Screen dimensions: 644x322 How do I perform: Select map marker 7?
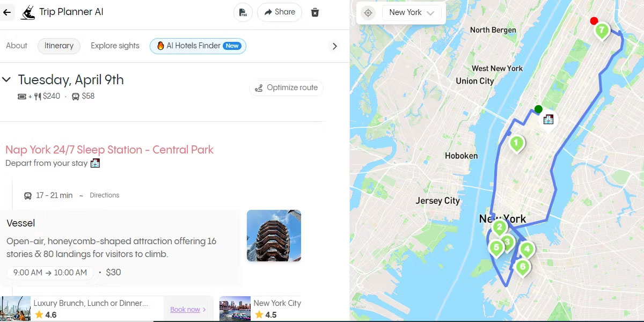pyautogui.click(x=602, y=31)
